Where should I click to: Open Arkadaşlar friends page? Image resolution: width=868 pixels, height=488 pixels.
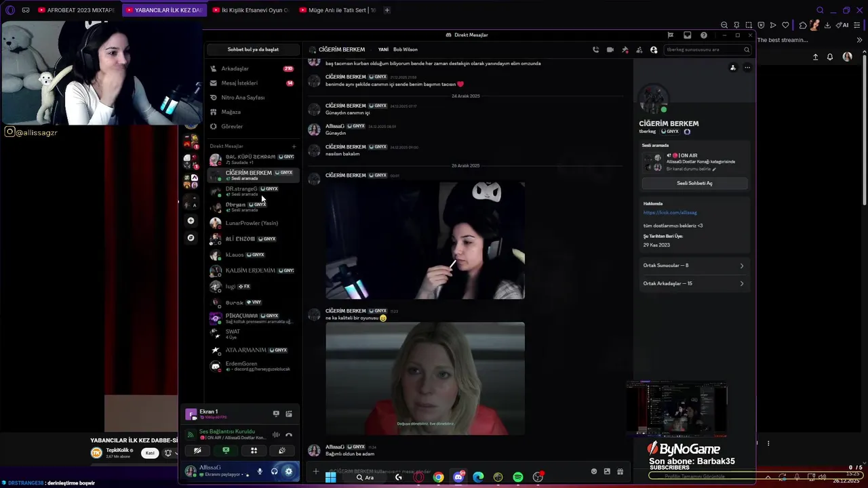(x=252, y=68)
